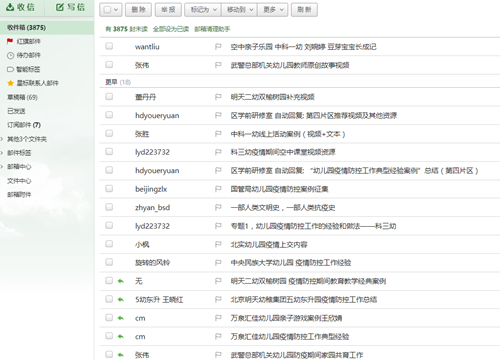
Task: Open 订阅邮件 (7) folder
Action: point(24,125)
